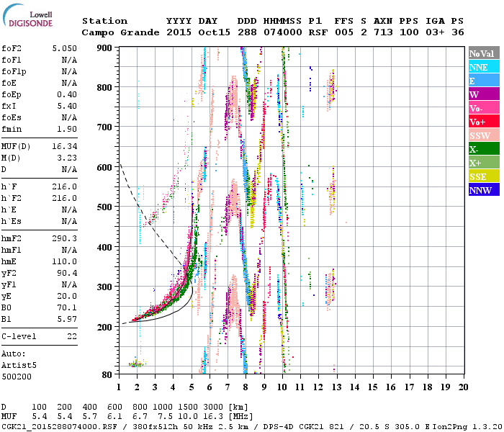The height and width of the screenshot is (432, 504).
Task: Click the yF2 value 90.4
Action: [67, 273]
